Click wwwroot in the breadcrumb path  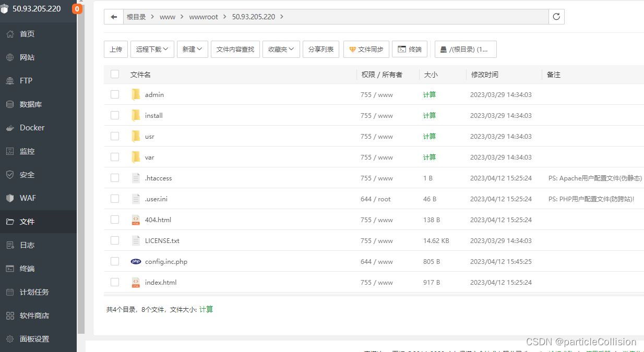[x=204, y=17]
